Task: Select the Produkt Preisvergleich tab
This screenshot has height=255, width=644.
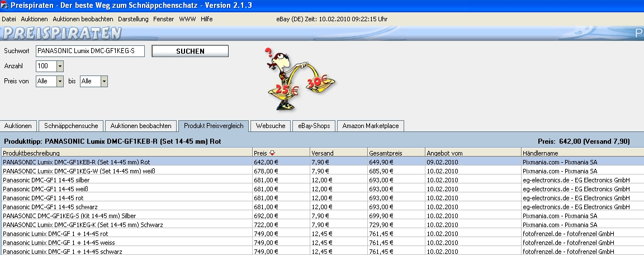Action: [214, 126]
